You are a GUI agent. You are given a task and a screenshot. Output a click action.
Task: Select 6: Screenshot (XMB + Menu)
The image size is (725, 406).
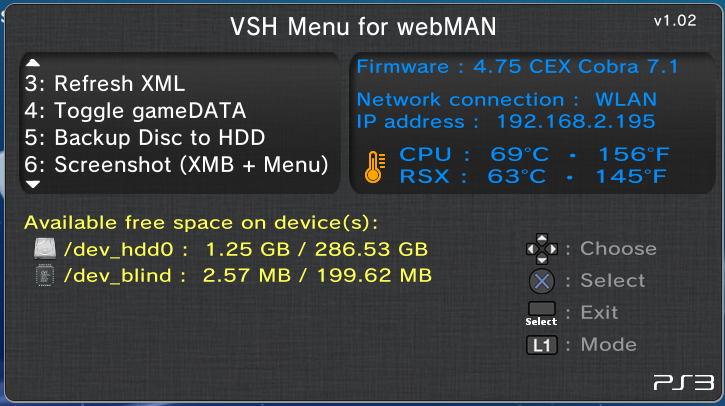176,165
